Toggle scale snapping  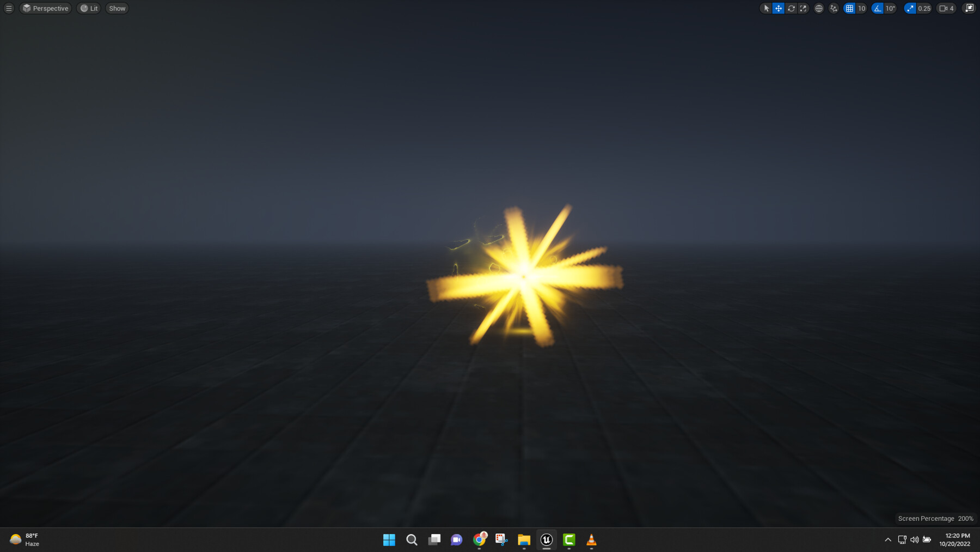coord(910,8)
